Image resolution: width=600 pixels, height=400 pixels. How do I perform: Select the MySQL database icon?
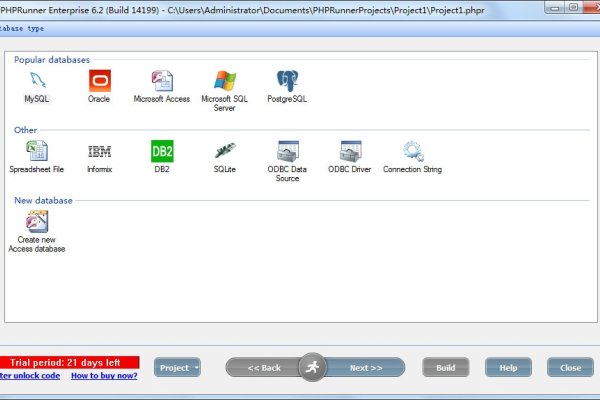(36, 82)
